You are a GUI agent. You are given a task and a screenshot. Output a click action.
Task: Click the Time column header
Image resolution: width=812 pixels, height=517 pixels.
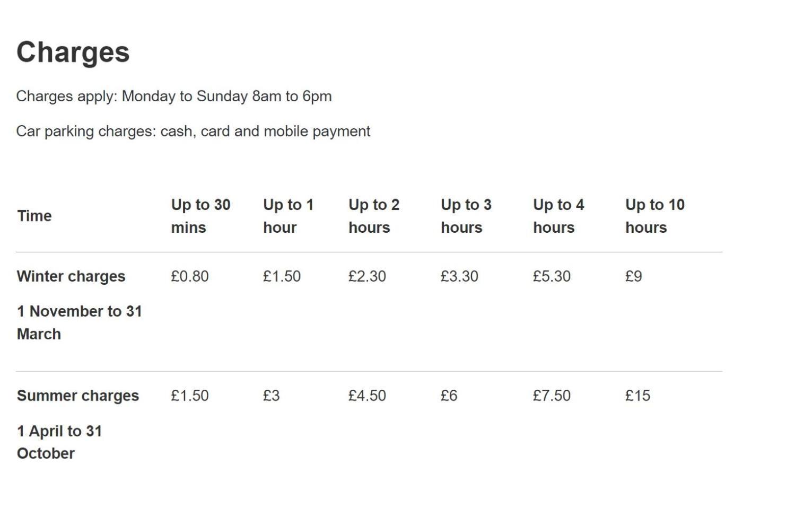point(34,216)
